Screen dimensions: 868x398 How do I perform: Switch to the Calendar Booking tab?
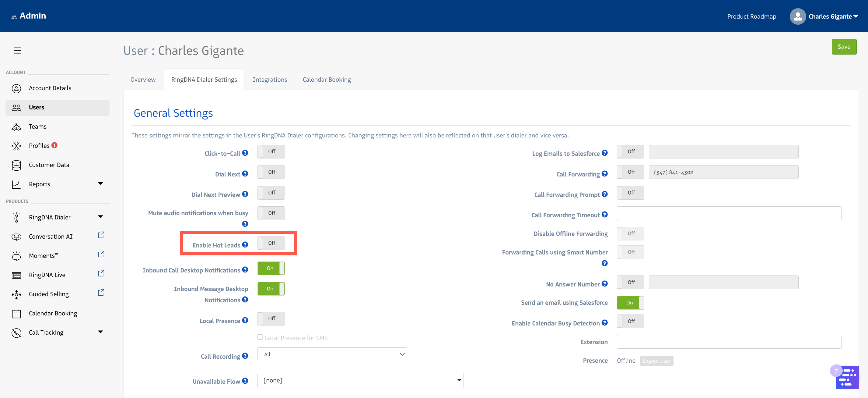coord(327,80)
